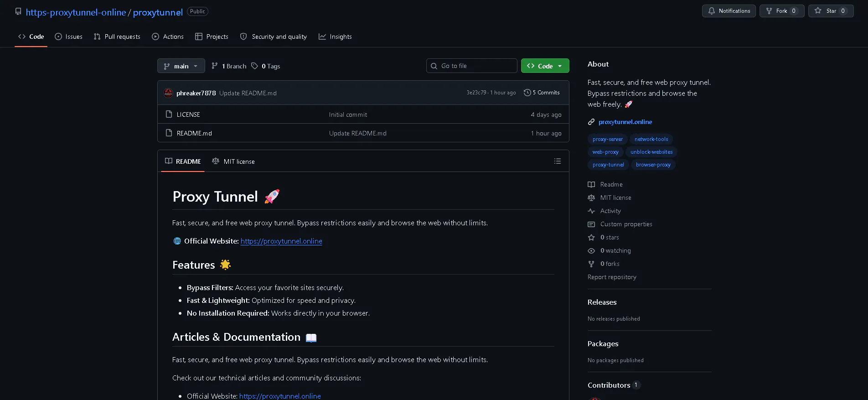Click the README.md file icon
This screenshot has width=868, height=400.
click(x=169, y=133)
